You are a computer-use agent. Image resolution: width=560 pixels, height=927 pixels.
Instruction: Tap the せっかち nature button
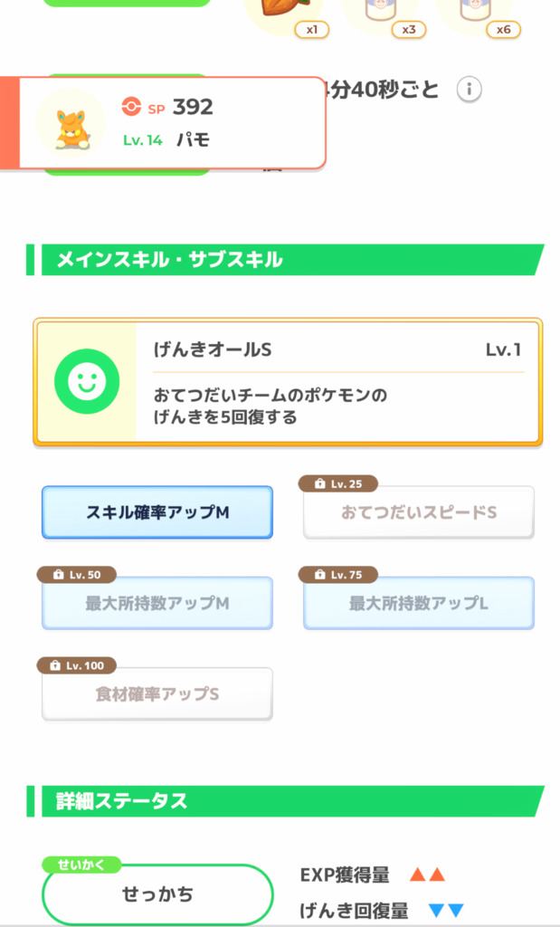click(x=157, y=894)
